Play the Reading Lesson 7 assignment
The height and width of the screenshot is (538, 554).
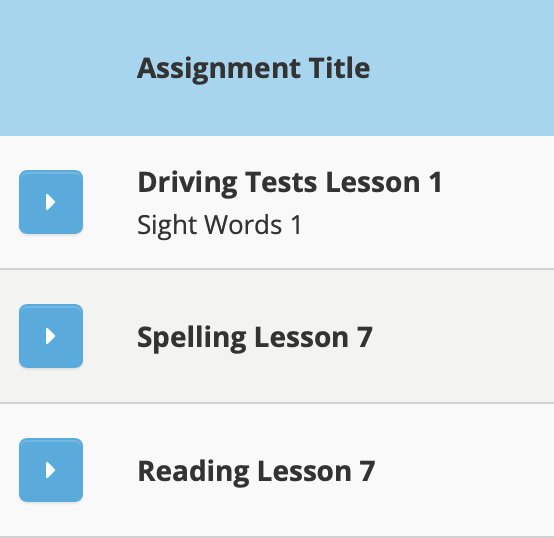(x=51, y=470)
